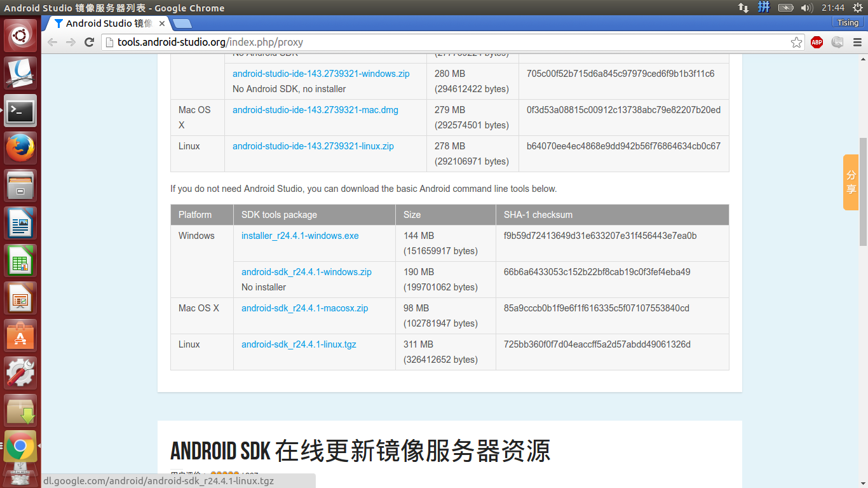
Task: Close the Android Studio tab
Action: (x=162, y=24)
